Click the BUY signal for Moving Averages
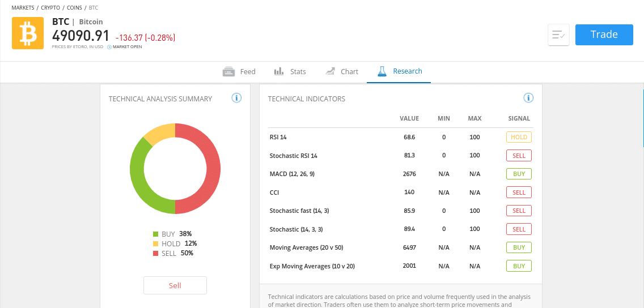The height and width of the screenshot is (308, 644). click(x=519, y=248)
